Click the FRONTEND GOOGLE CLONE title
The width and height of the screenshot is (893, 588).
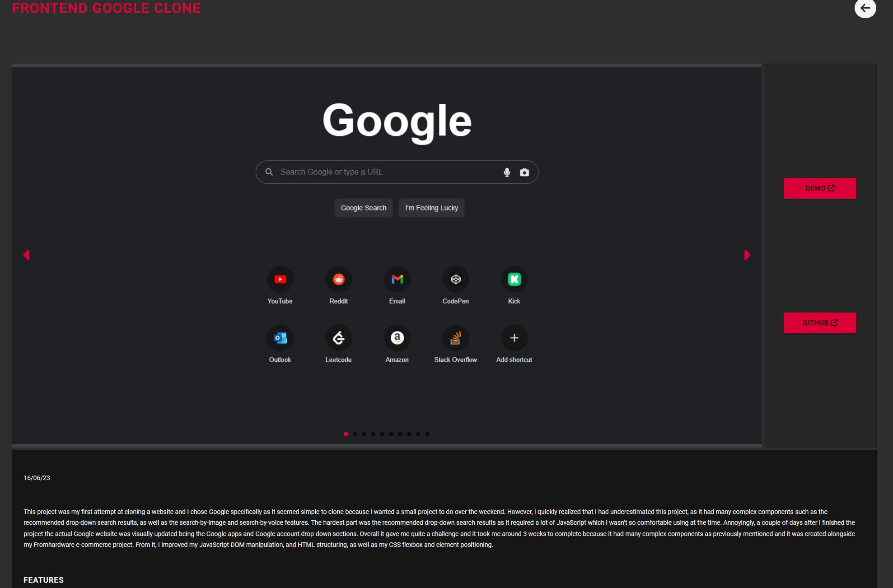[106, 8]
